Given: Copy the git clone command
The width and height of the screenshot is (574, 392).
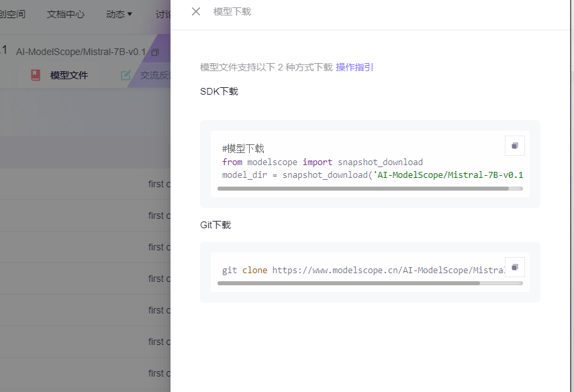Looking at the screenshot, I should 515,267.
